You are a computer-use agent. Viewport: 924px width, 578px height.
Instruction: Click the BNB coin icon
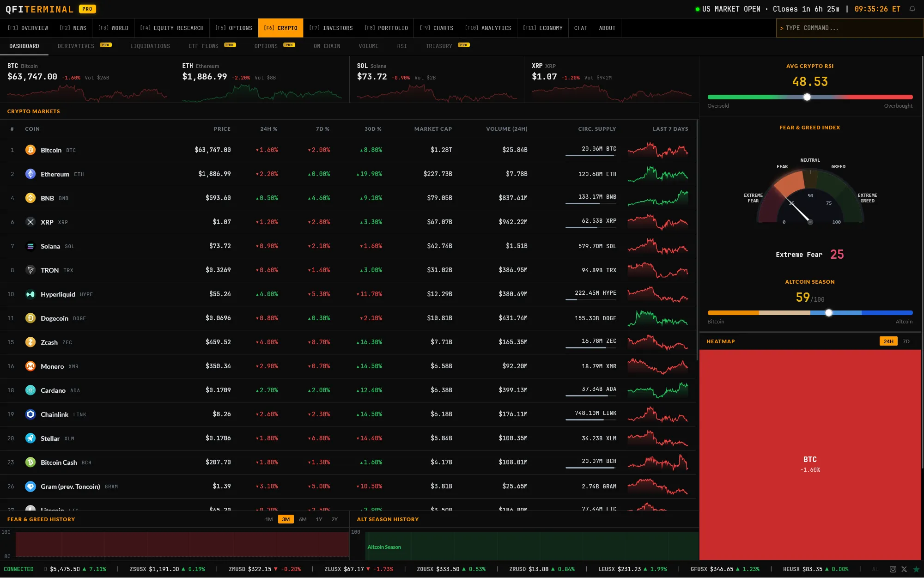click(30, 198)
